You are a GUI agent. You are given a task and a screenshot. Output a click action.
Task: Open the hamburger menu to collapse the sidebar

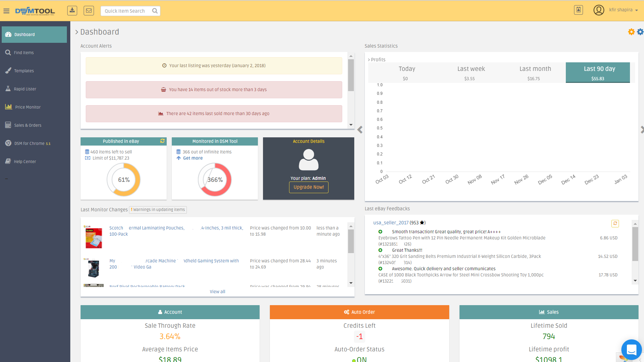tap(7, 10)
